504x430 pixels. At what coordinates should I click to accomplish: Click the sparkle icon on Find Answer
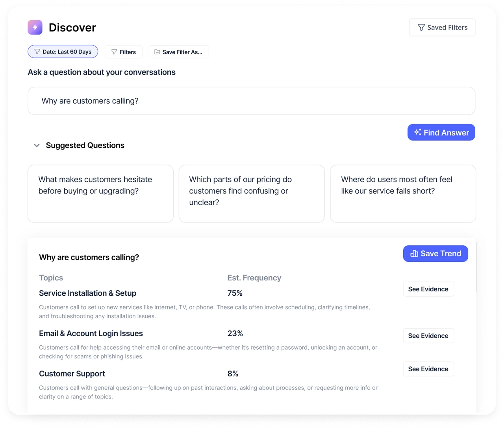tap(418, 132)
